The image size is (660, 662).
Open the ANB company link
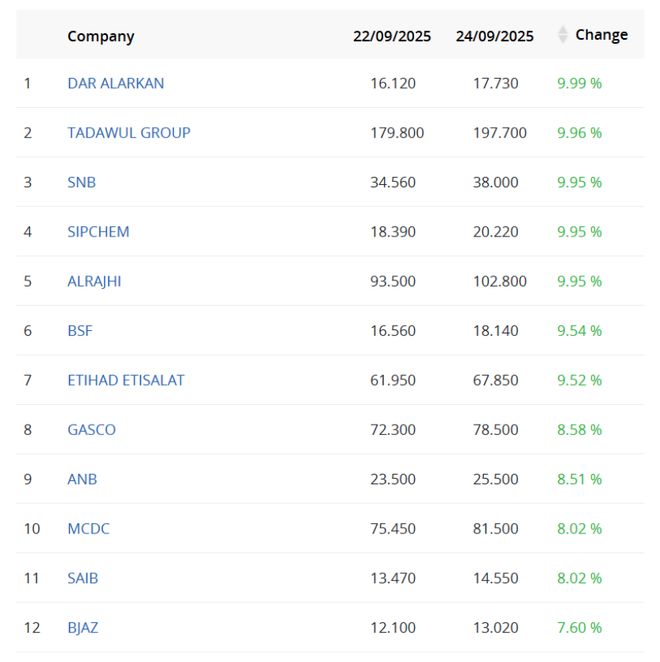point(82,479)
